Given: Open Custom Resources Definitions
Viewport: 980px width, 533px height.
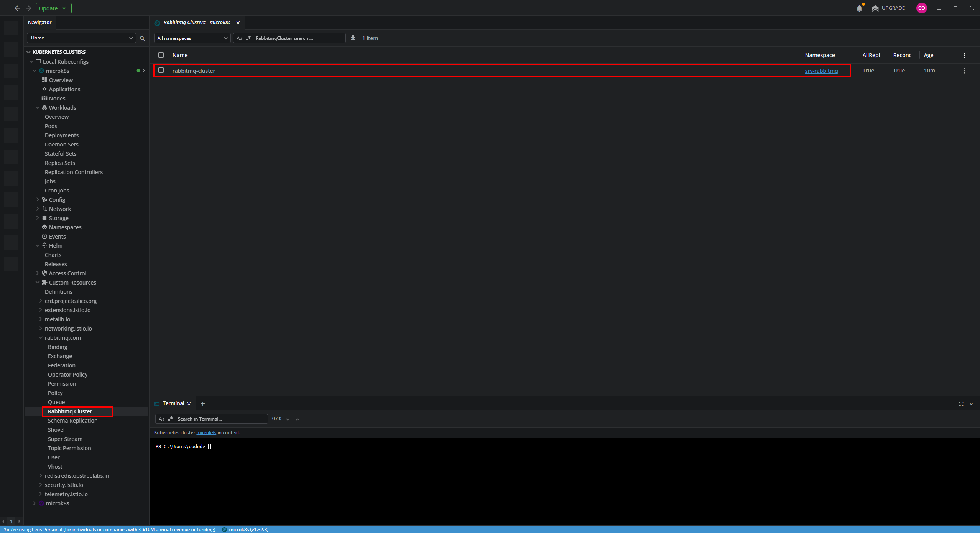Looking at the screenshot, I should [x=58, y=291].
